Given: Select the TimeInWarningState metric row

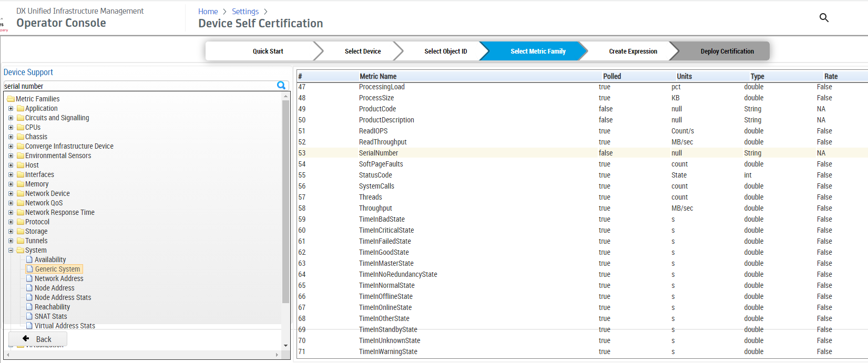Looking at the screenshot, I should click(x=583, y=351).
